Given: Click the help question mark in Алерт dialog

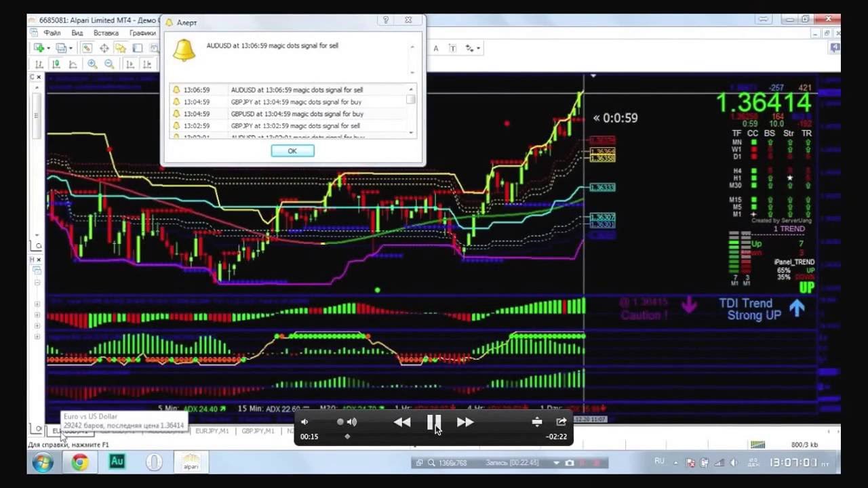Looking at the screenshot, I should pyautogui.click(x=386, y=20).
